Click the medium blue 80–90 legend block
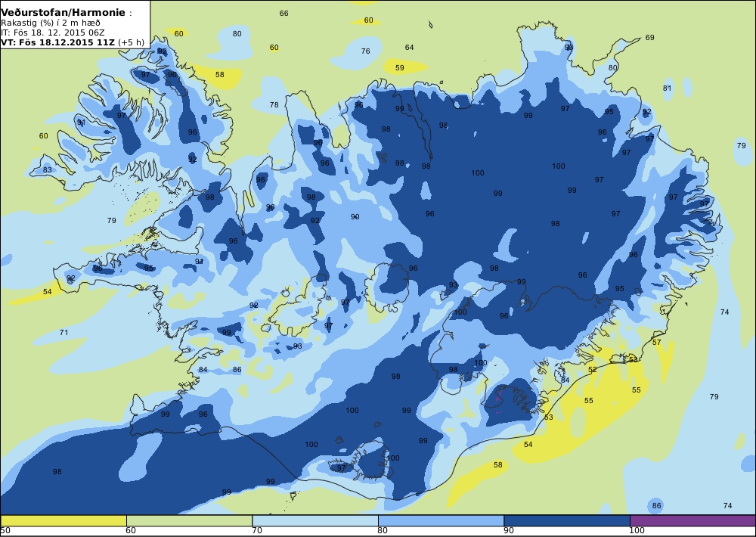 pyautogui.click(x=441, y=520)
